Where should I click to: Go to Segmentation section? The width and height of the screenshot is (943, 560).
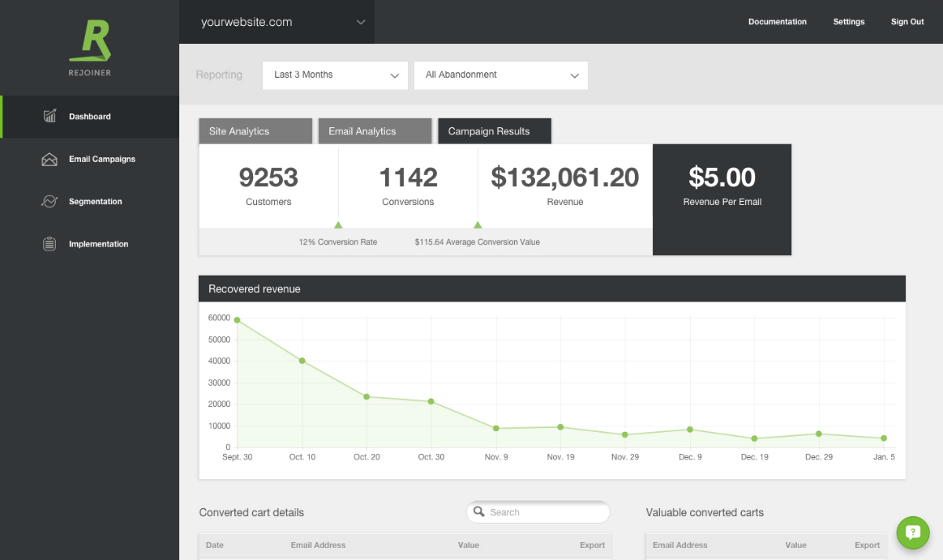point(90,202)
